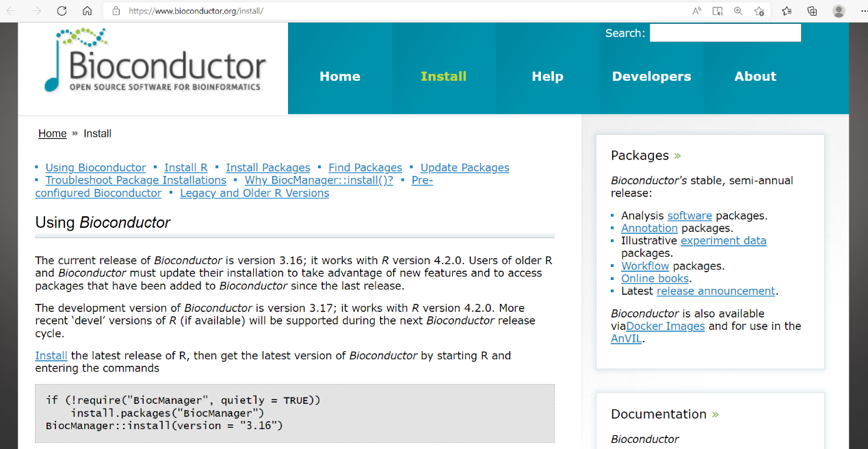
Task: Click the zoom magnifier icon
Action: 738,11
